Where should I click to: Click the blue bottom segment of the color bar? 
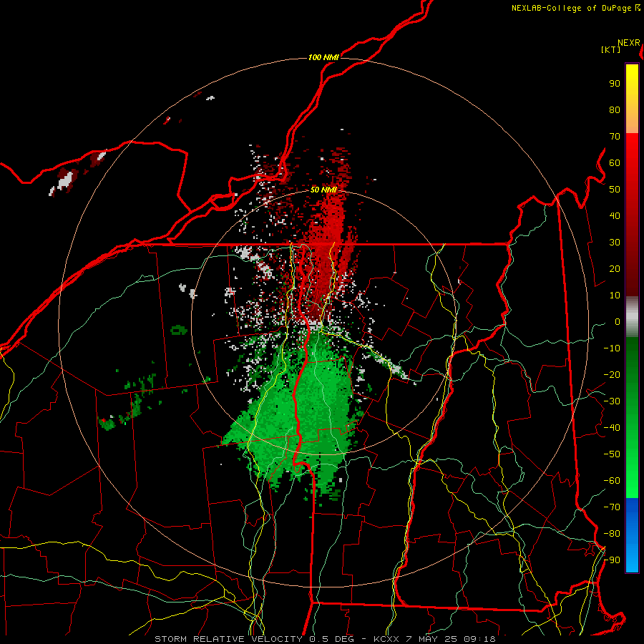632,535
